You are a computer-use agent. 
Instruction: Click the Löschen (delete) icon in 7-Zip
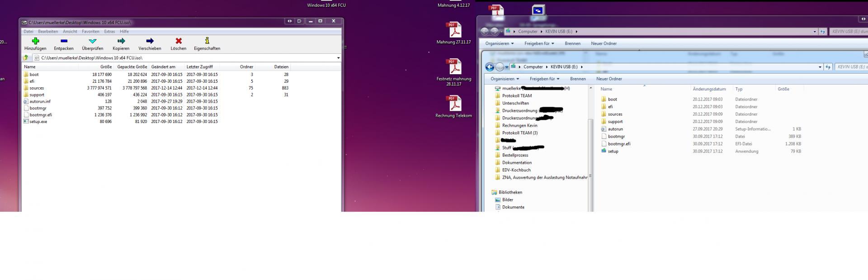(178, 41)
